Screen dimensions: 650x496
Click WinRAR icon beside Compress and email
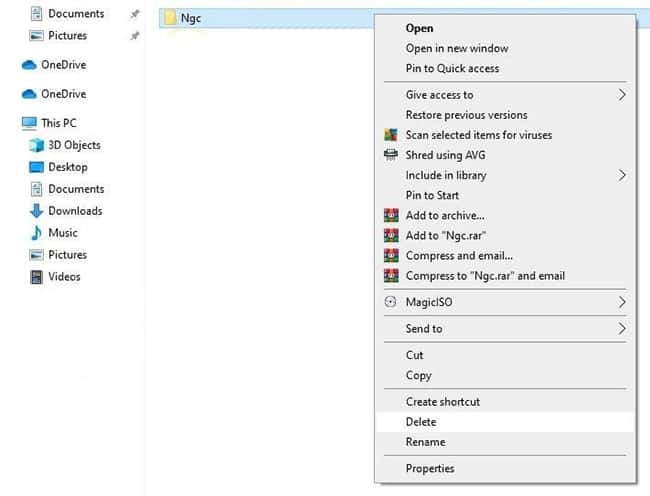[391, 255]
